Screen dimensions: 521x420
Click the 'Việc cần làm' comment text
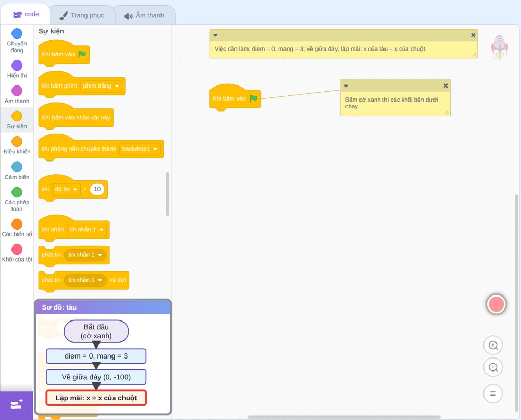point(320,49)
